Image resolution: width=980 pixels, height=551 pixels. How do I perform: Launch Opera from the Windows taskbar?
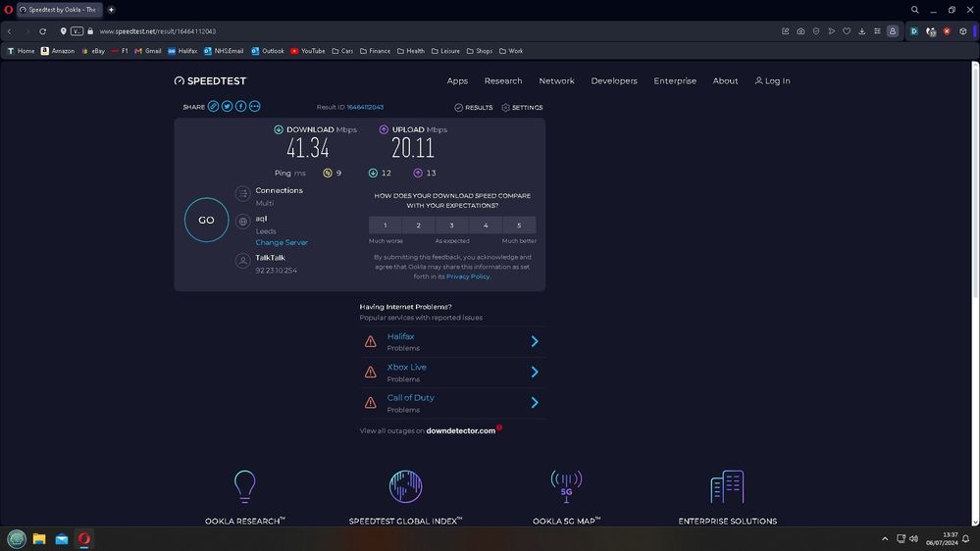pos(84,539)
